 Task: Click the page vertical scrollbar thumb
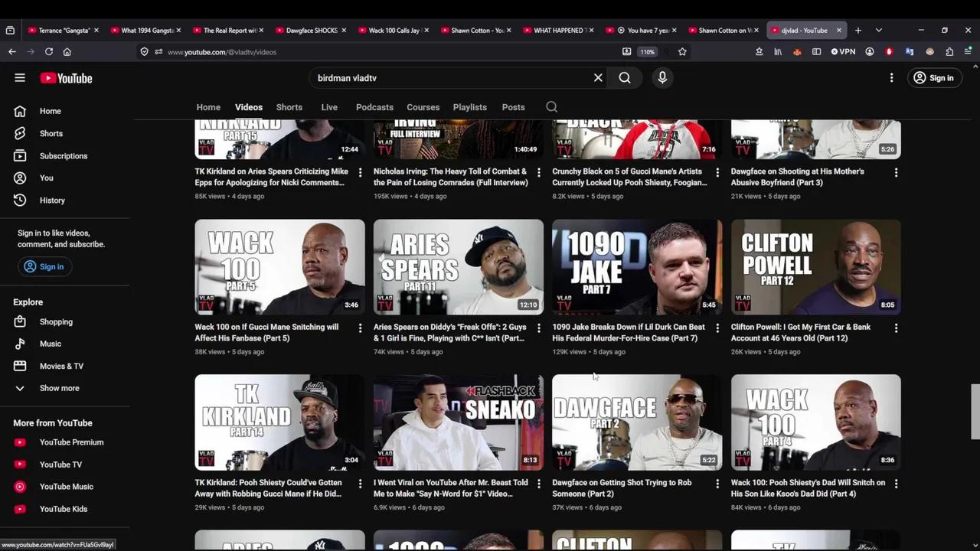pyautogui.click(x=975, y=412)
